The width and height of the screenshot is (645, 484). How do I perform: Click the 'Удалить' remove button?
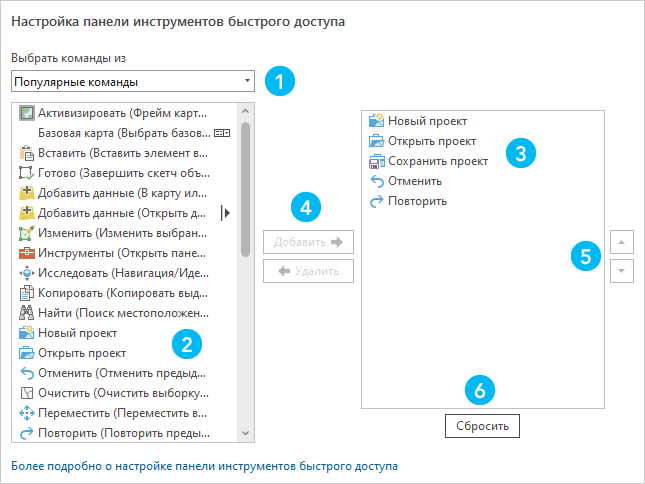click(x=308, y=270)
